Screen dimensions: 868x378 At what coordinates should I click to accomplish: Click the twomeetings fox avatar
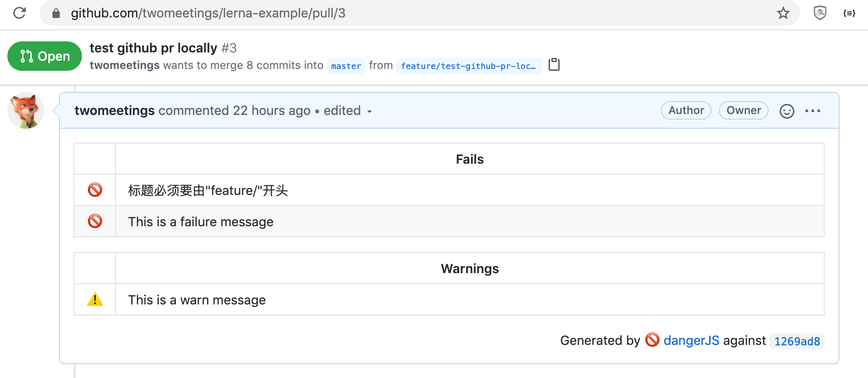point(26,110)
